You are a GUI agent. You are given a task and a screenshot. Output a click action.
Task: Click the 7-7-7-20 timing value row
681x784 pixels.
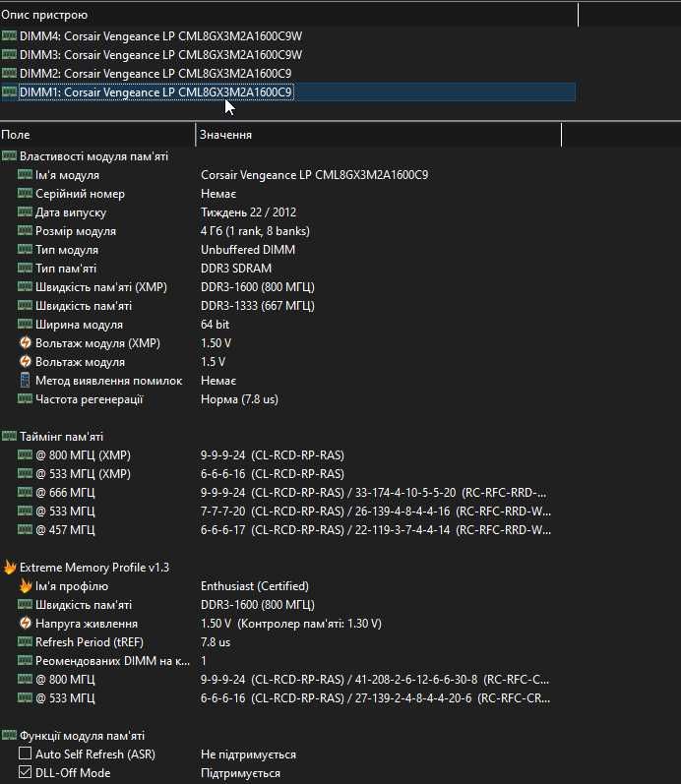click(x=376, y=511)
